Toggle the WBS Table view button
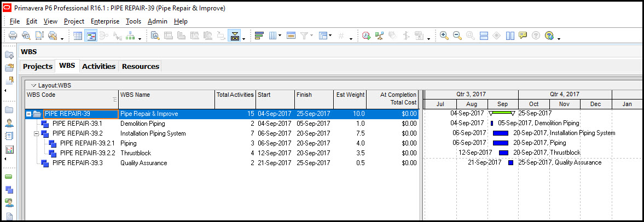Screen dimensions: 644x222 [x=78, y=36]
